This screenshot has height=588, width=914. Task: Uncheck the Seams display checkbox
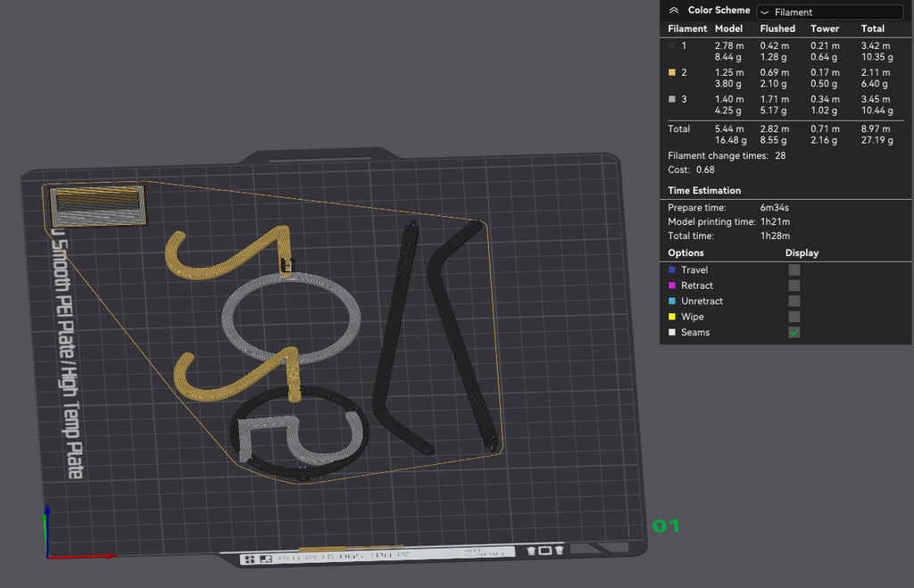pyautogui.click(x=794, y=332)
